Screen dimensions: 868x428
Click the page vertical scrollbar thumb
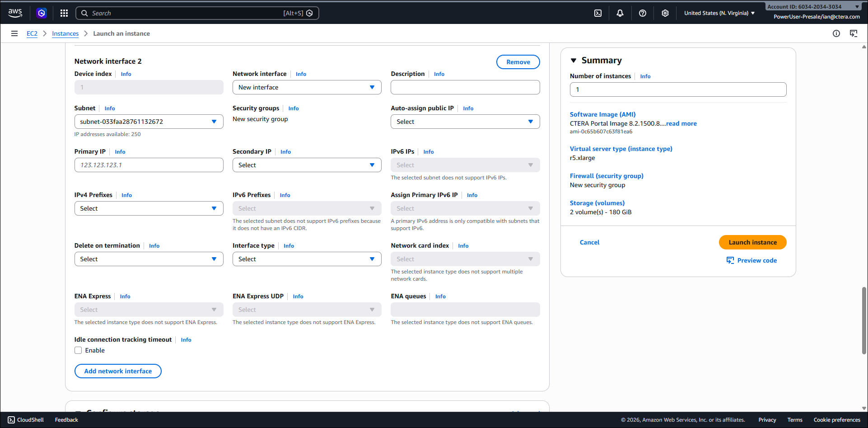[864, 320]
